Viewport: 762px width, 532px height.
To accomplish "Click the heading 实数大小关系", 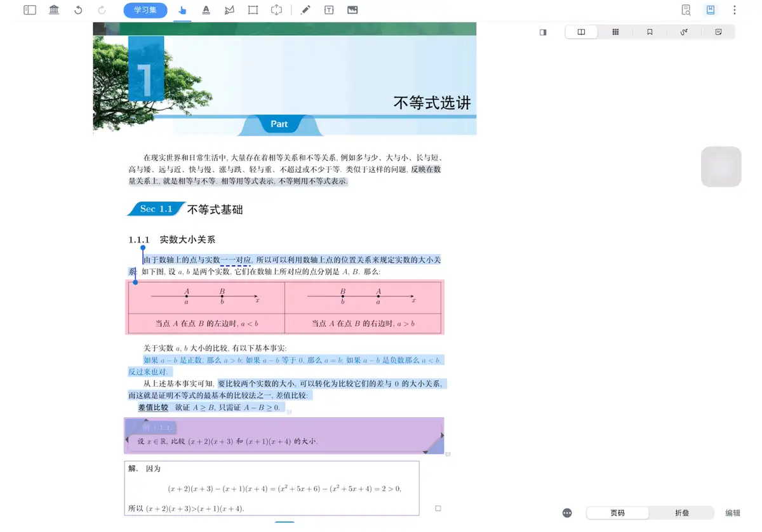I will coord(187,240).
